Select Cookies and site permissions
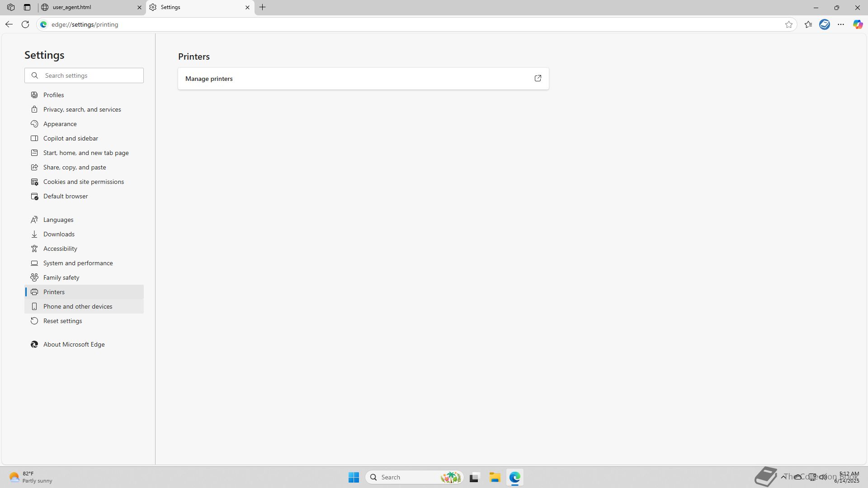Viewport: 868px width, 488px height. [x=83, y=182]
